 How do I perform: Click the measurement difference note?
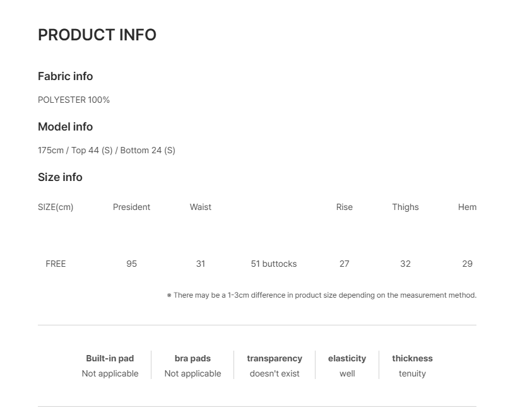coord(321,295)
